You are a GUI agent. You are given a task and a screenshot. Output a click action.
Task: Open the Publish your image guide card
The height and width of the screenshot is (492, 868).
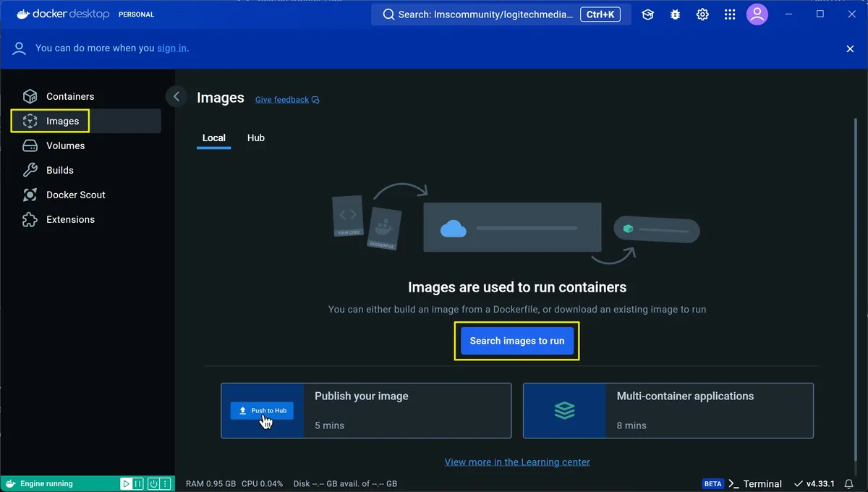366,411
